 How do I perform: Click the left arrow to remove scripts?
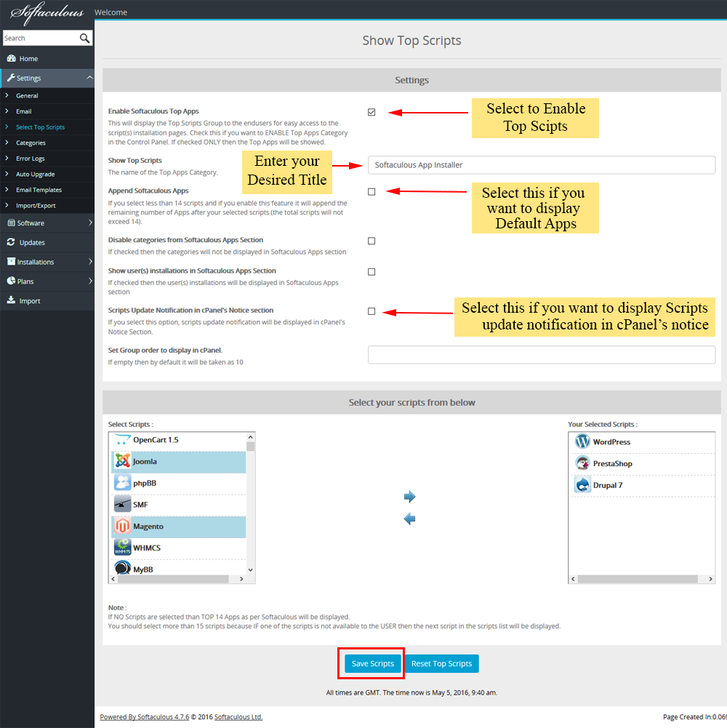pos(409,519)
